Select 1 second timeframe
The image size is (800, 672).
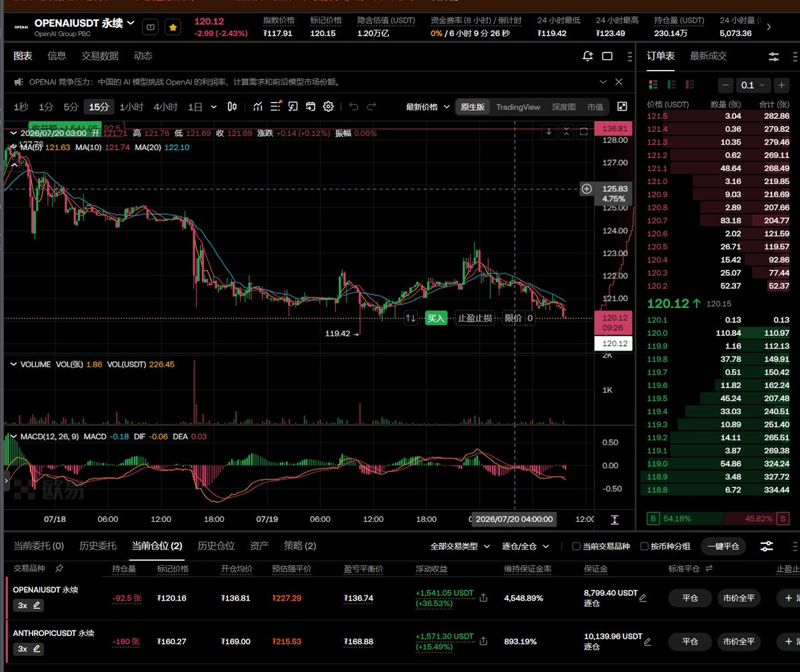coord(21,107)
